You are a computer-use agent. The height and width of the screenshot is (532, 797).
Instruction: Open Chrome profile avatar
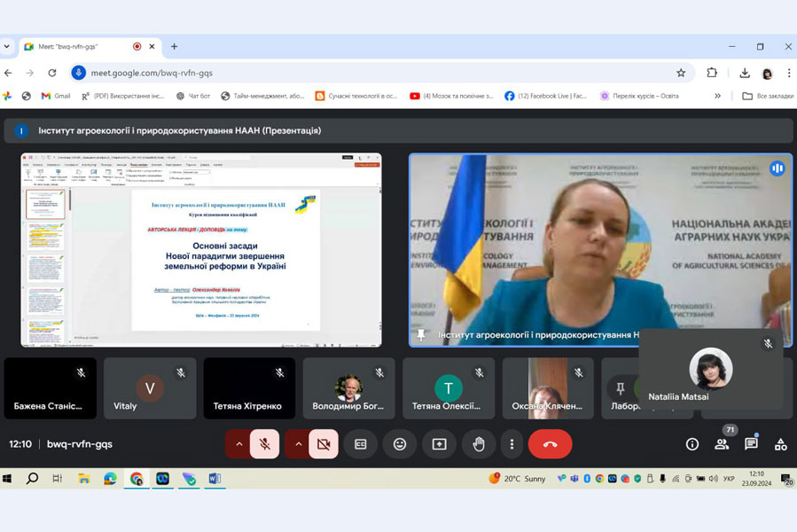(767, 74)
